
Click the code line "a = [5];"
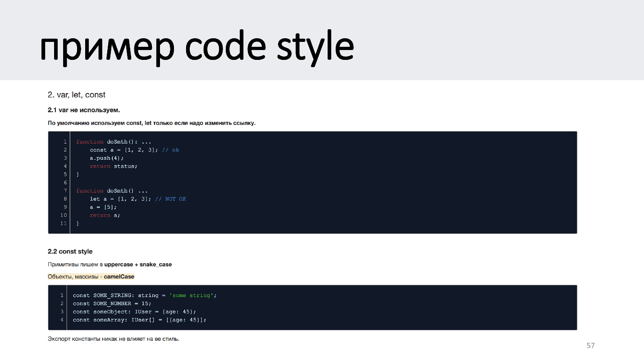coord(103,207)
